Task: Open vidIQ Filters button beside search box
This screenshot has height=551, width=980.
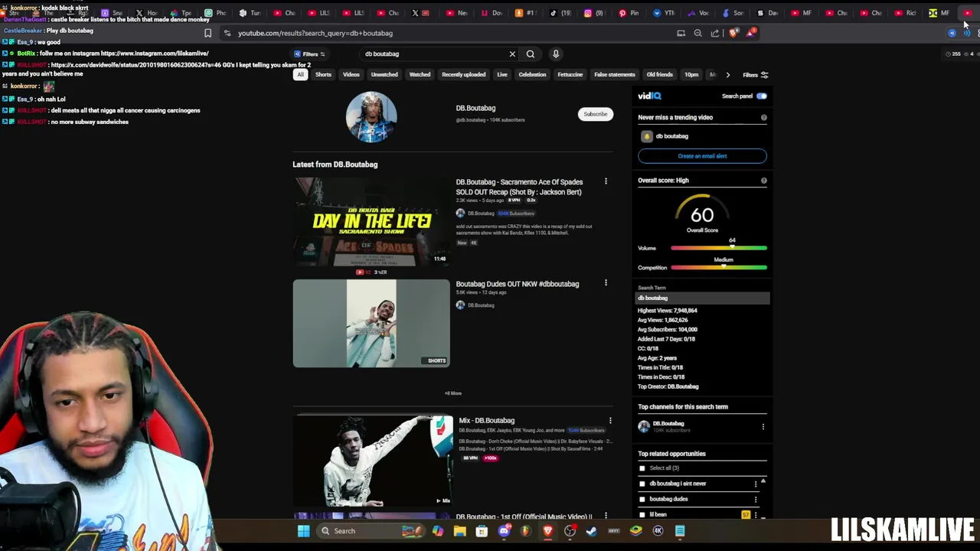Action: point(309,54)
